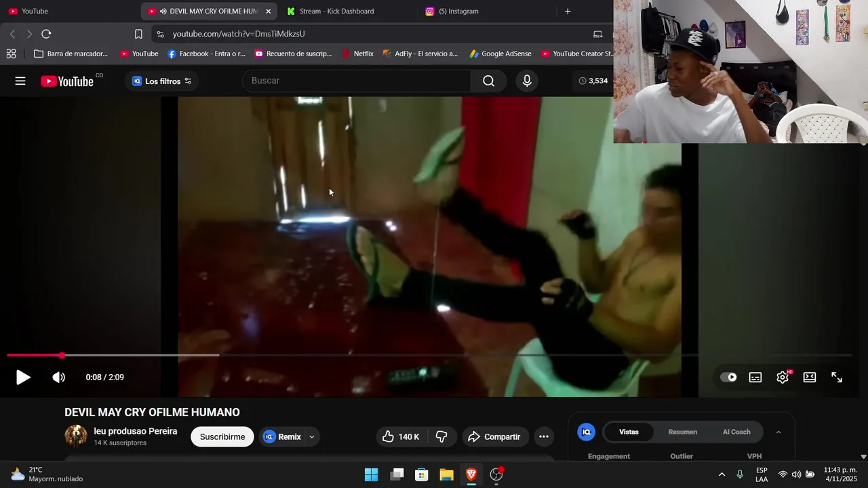Open leu produsao Pereira channel avatar
Image resolution: width=868 pixels, height=488 pixels.
76,436
